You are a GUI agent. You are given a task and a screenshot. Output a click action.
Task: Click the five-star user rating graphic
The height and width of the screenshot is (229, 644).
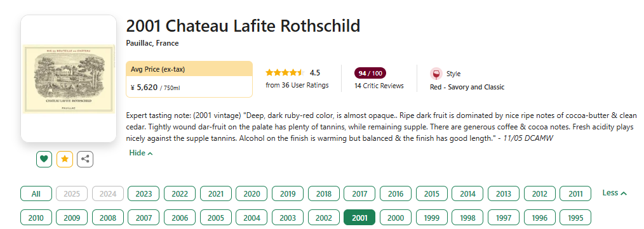(x=285, y=73)
